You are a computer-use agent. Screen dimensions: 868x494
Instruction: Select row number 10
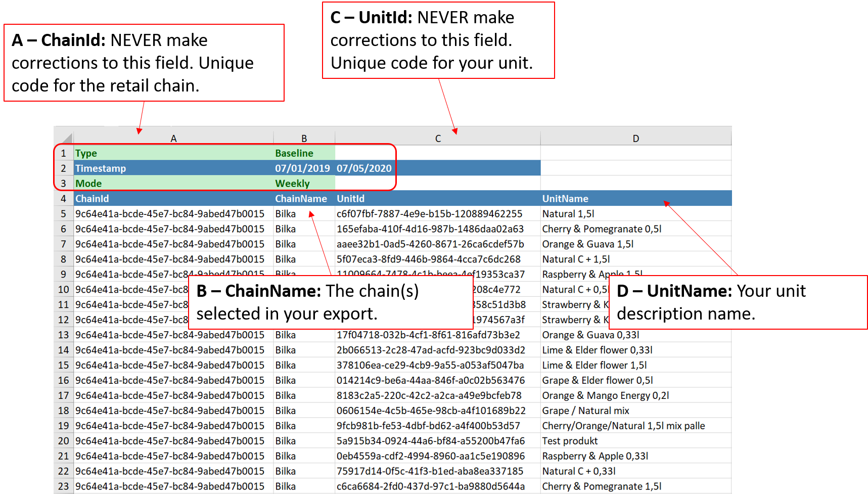click(64, 289)
